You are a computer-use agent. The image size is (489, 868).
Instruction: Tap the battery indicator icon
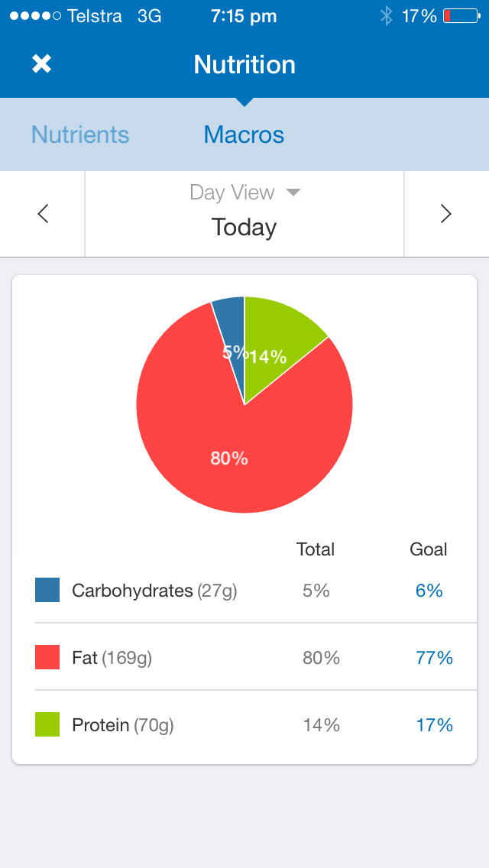(x=461, y=16)
